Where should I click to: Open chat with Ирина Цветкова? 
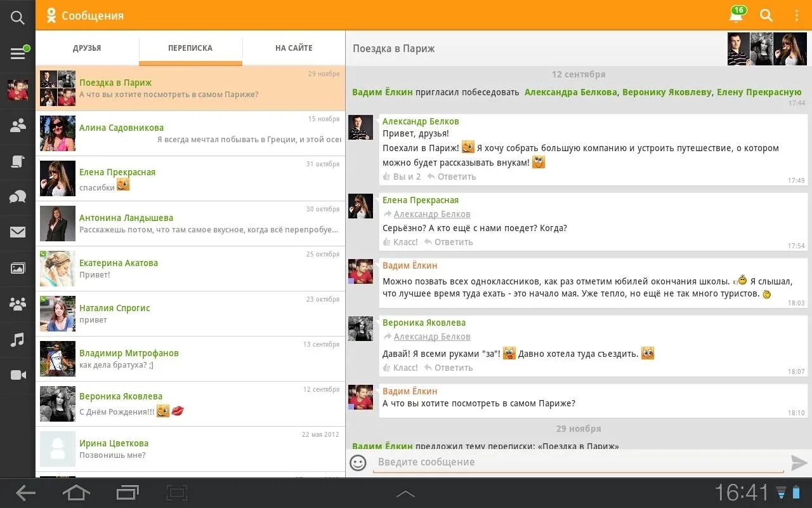(x=190, y=449)
